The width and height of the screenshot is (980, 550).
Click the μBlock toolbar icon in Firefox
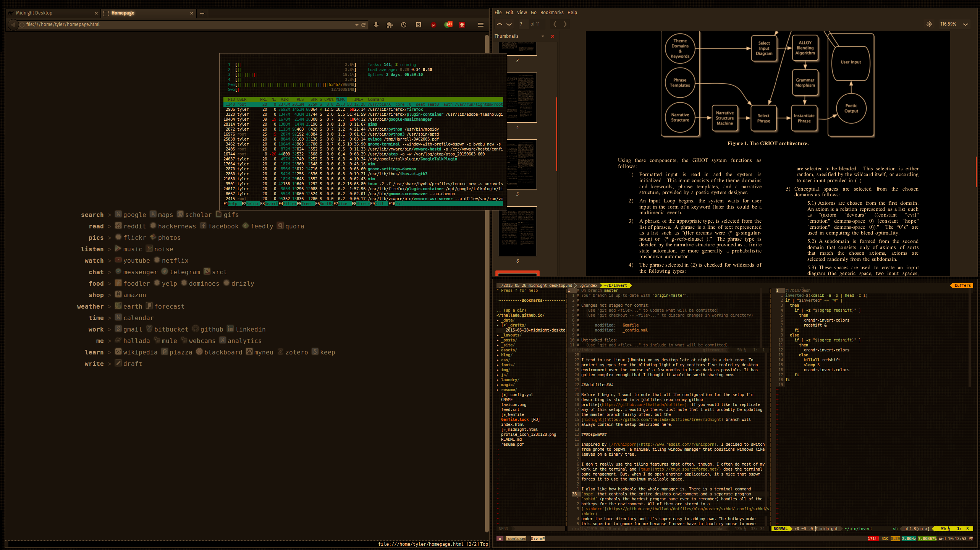(433, 24)
